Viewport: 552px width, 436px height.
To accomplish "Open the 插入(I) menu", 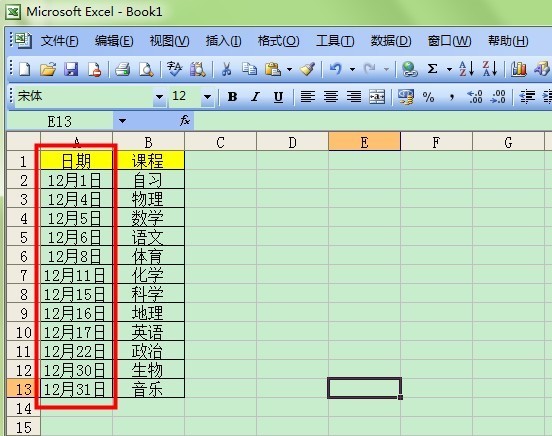I will click(224, 41).
